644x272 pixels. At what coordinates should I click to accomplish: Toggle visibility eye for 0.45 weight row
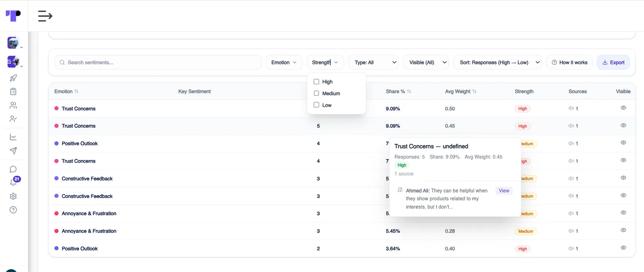tap(623, 125)
